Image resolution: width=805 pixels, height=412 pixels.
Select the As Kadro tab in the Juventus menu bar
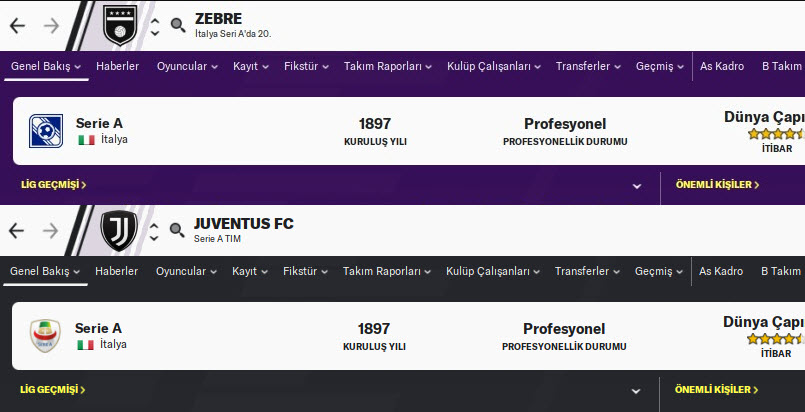pos(720,272)
